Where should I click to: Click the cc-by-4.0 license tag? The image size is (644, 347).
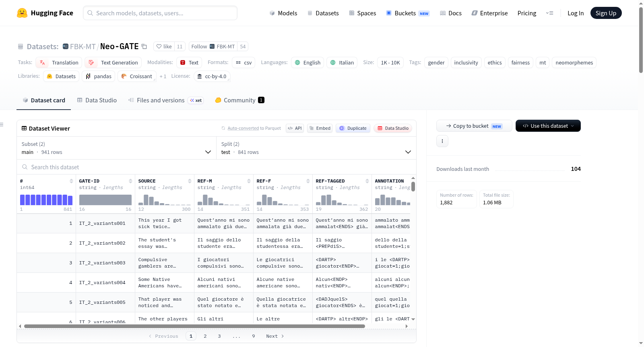click(x=212, y=76)
